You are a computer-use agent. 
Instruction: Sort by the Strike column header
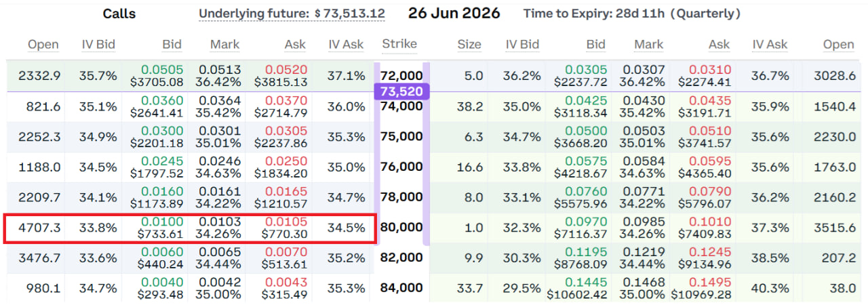tap(399, 44)
